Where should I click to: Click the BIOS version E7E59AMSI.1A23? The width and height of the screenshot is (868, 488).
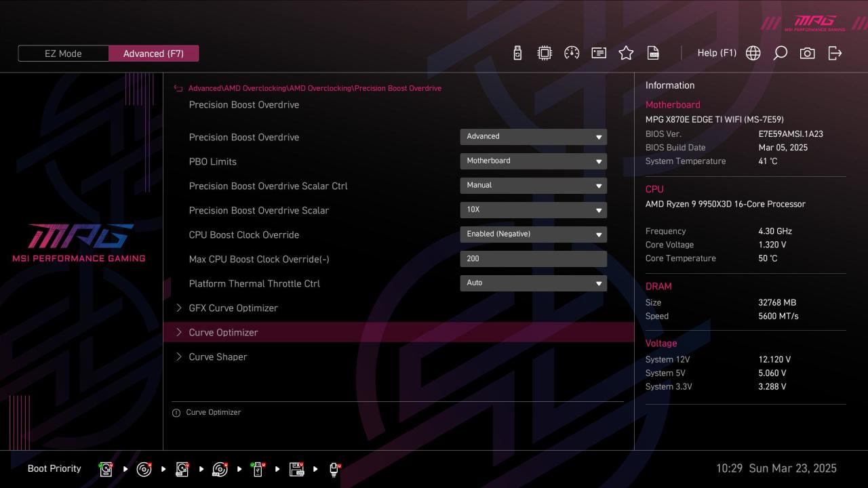tap(791, 134)
